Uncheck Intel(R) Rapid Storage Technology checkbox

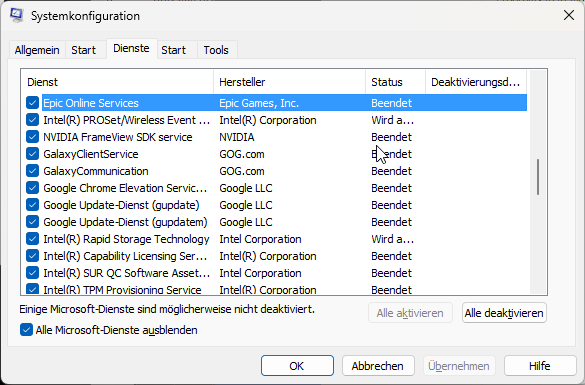pos(32,239)
